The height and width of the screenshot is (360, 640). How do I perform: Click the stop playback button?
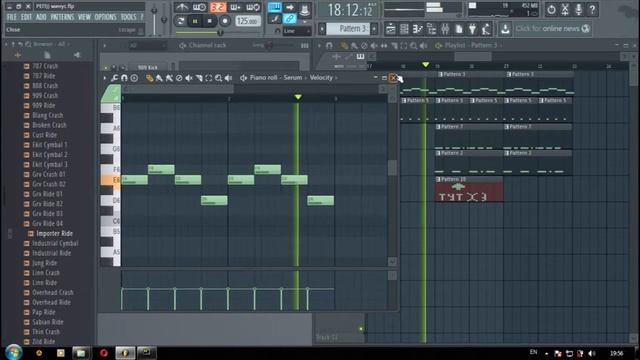[210, 21]
